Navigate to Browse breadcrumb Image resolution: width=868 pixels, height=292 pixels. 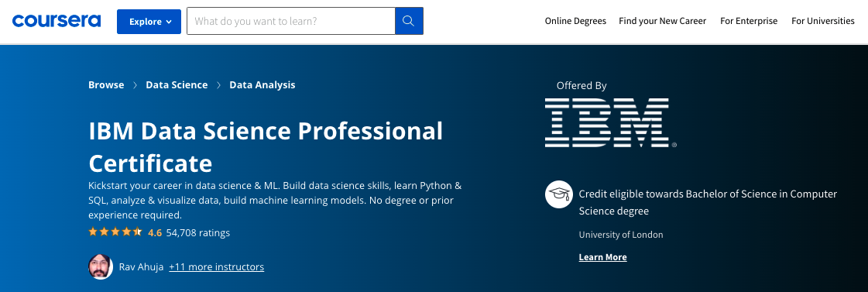(x=106, y=84)
